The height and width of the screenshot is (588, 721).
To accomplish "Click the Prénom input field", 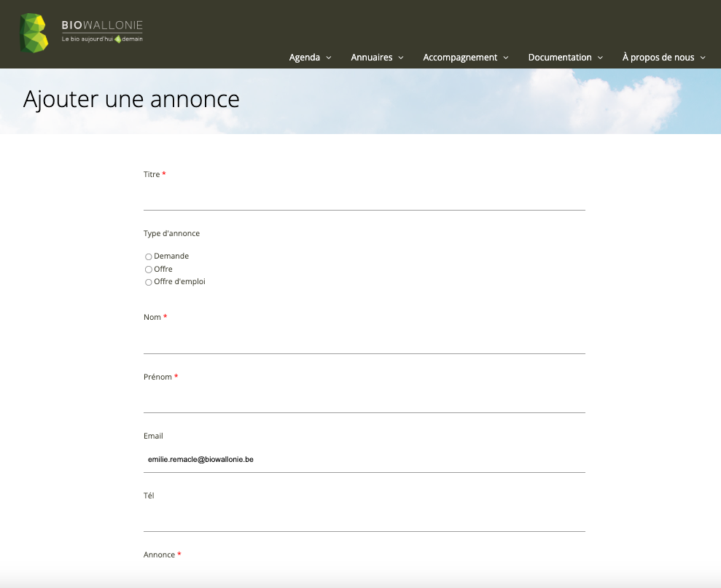I will click(x=364, y=400).
